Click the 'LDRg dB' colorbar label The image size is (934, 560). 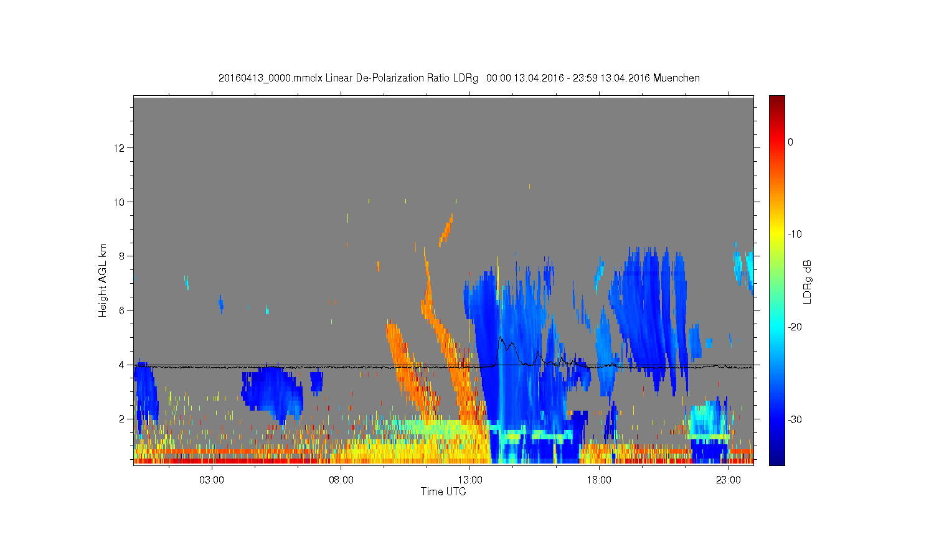[808, 281]
